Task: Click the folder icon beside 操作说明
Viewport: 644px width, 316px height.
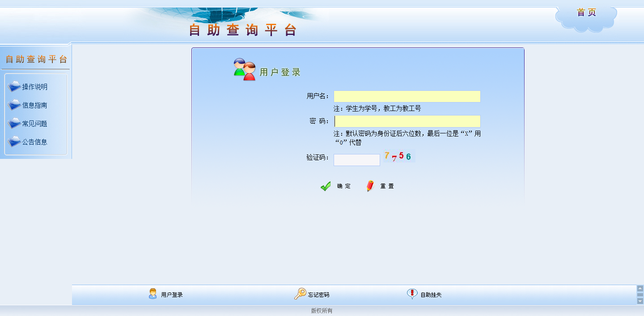Action: pyautogui.click(x=14, y=87)
